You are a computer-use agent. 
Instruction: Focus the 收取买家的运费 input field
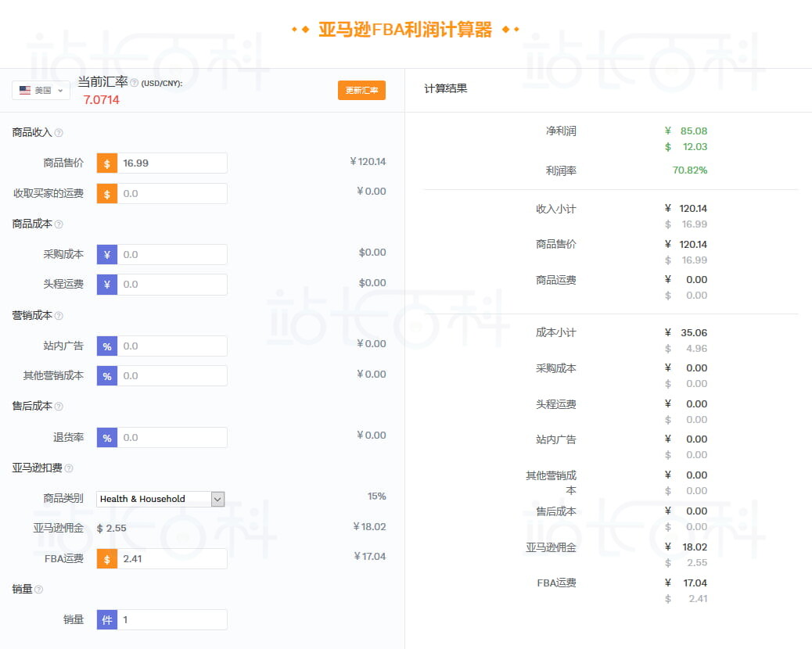coord(172,194)
